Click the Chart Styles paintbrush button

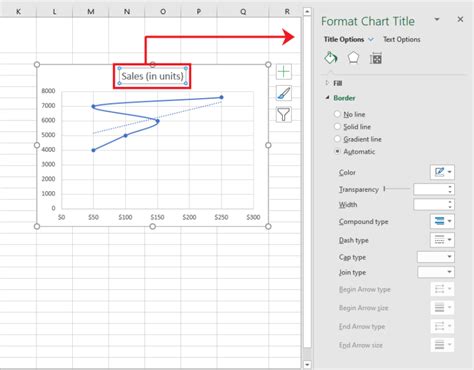tap(284, 93)
